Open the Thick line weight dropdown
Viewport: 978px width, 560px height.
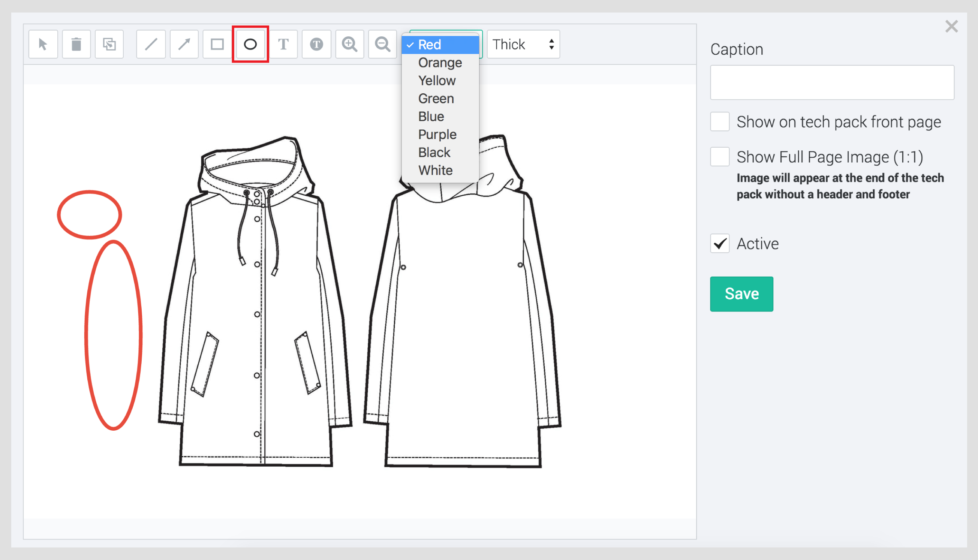tap(523, 44)
